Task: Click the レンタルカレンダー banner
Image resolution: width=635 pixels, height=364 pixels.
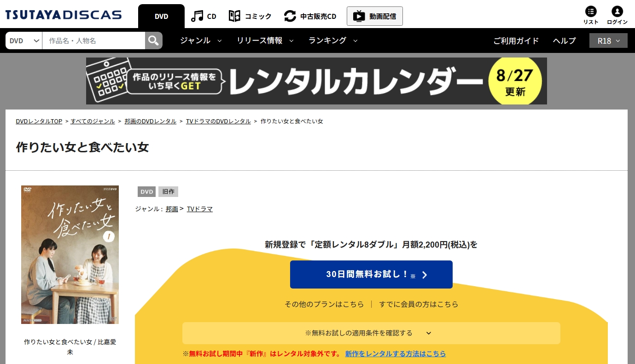Action: (316, 81)
